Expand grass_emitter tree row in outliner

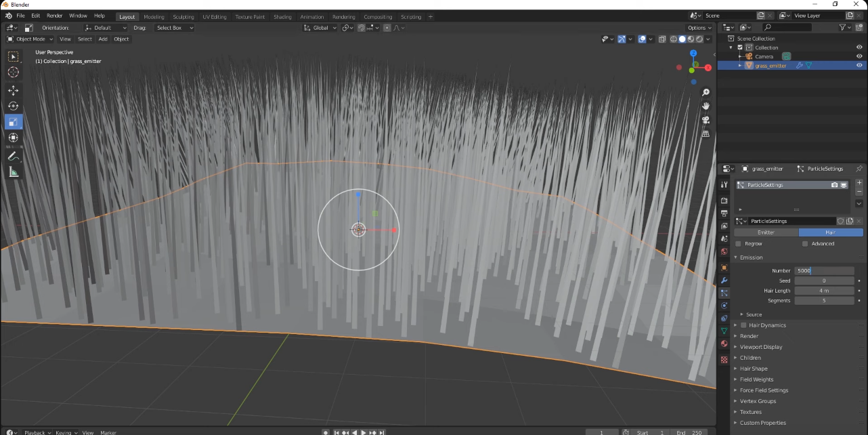tap(740, 66)
